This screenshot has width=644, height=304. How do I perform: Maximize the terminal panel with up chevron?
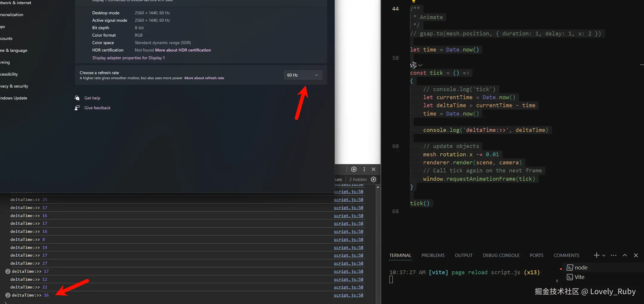[625, 255]
